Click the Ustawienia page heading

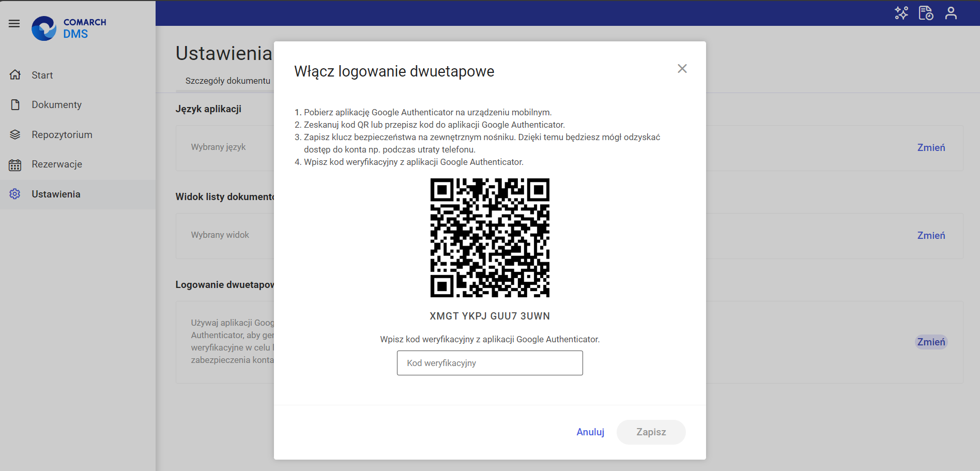pos(224,53)
